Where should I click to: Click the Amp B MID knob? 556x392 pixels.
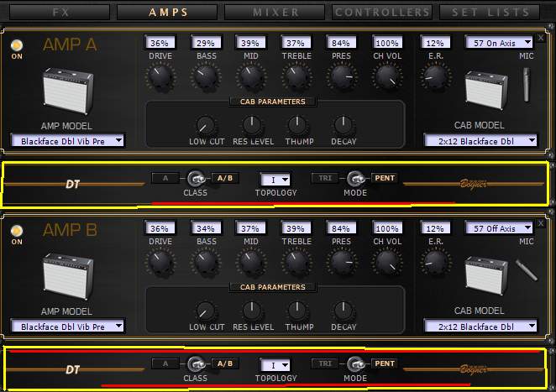click(x=251, y=262)
